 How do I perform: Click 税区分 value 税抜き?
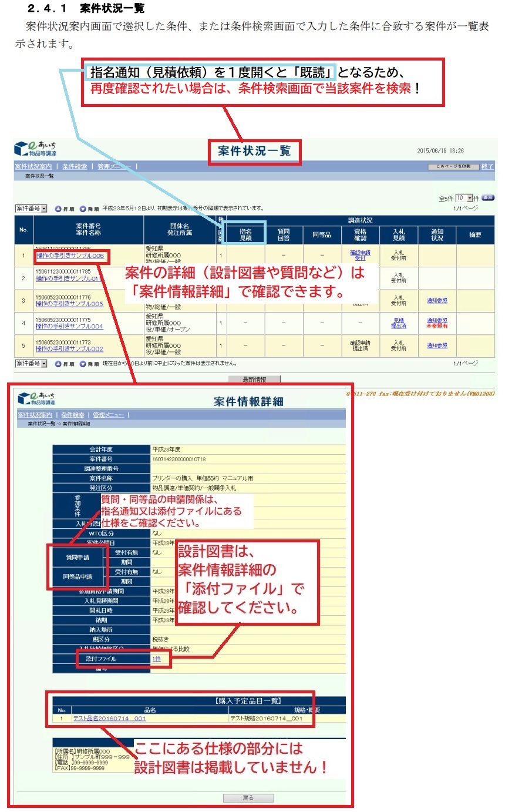click(x=161, y=639)
